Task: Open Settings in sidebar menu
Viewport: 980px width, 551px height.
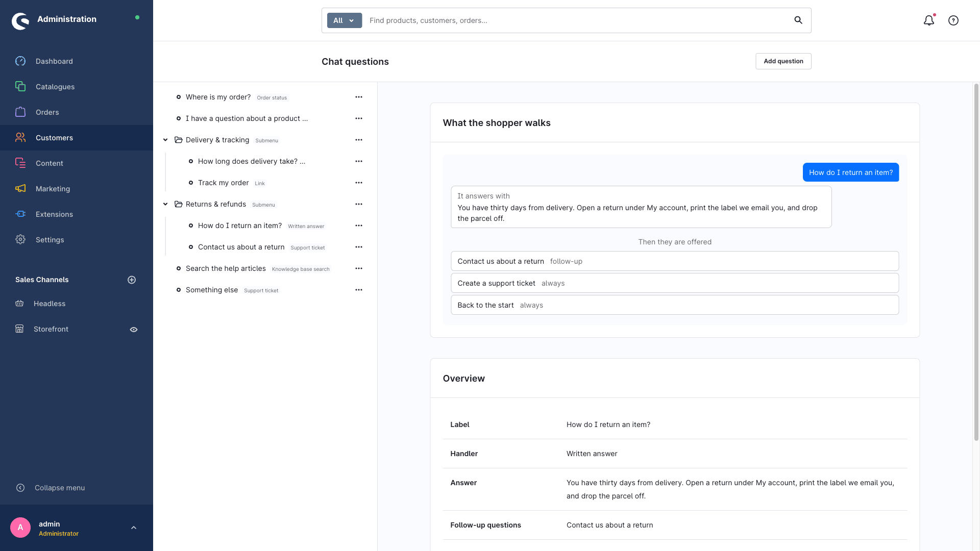Action: point(77,240)
